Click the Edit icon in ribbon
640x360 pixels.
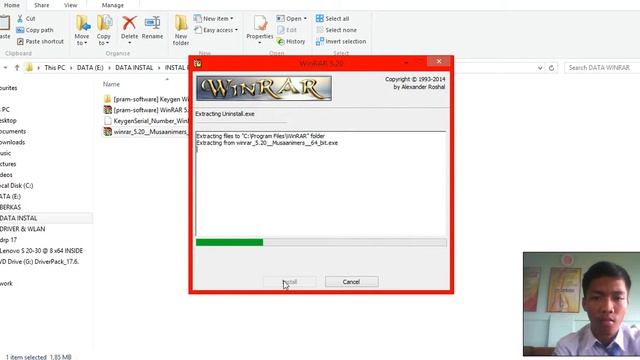[x=280, y=30]
